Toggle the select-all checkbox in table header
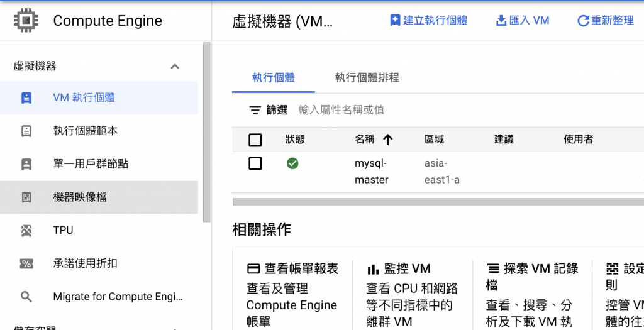The width and height of the screenshot is (644, 330). click(255, 140)
